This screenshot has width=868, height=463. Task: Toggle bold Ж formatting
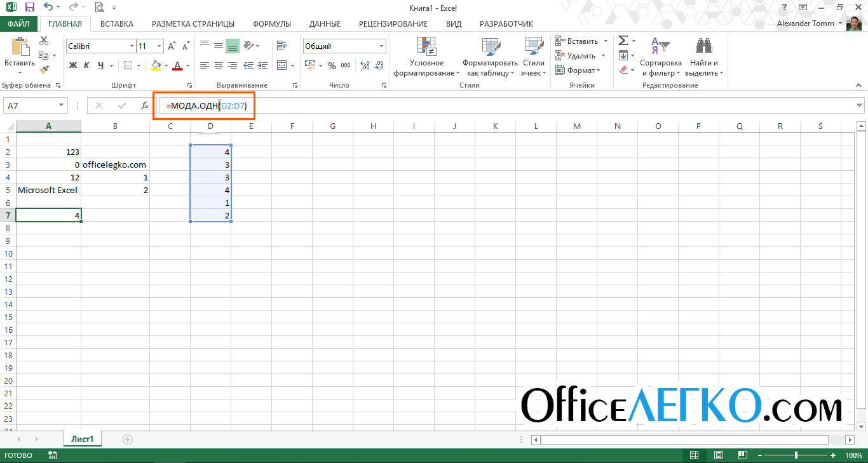pyautogui.click(x=72, y=65)
